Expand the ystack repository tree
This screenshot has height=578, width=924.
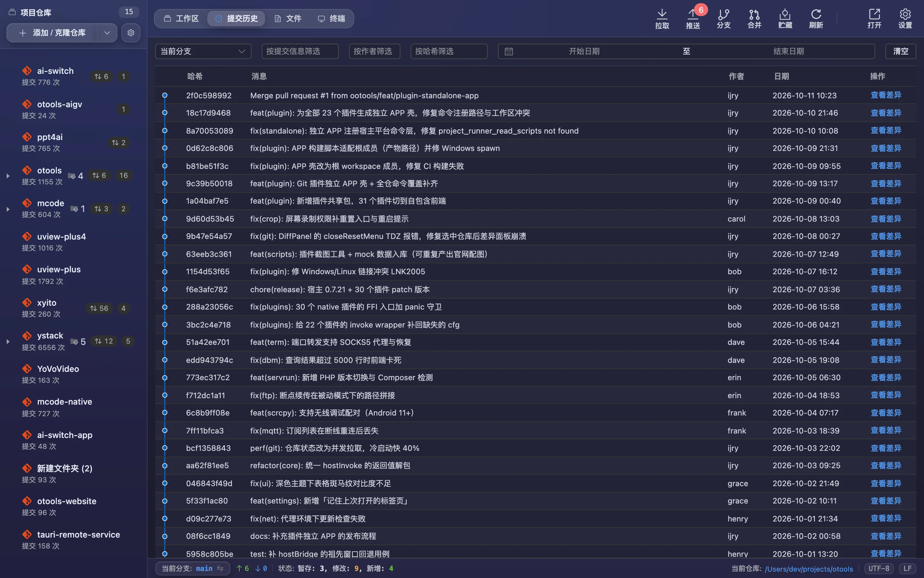pos(8,341)
